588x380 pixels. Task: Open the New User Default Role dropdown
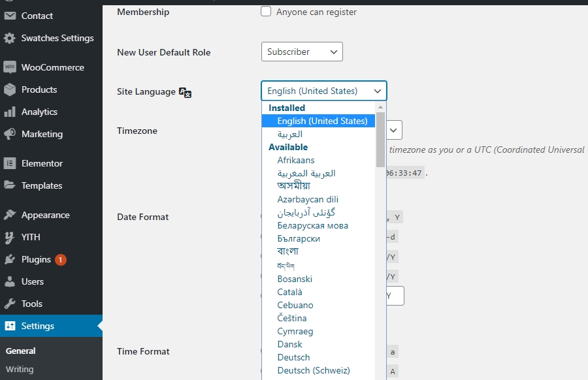pyautogui.click(x=301, y=52)
